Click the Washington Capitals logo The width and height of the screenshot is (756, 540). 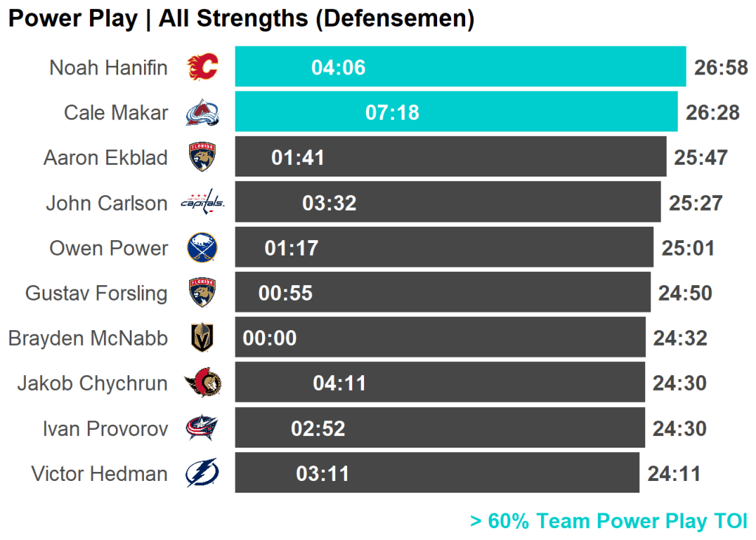[202, 202]
